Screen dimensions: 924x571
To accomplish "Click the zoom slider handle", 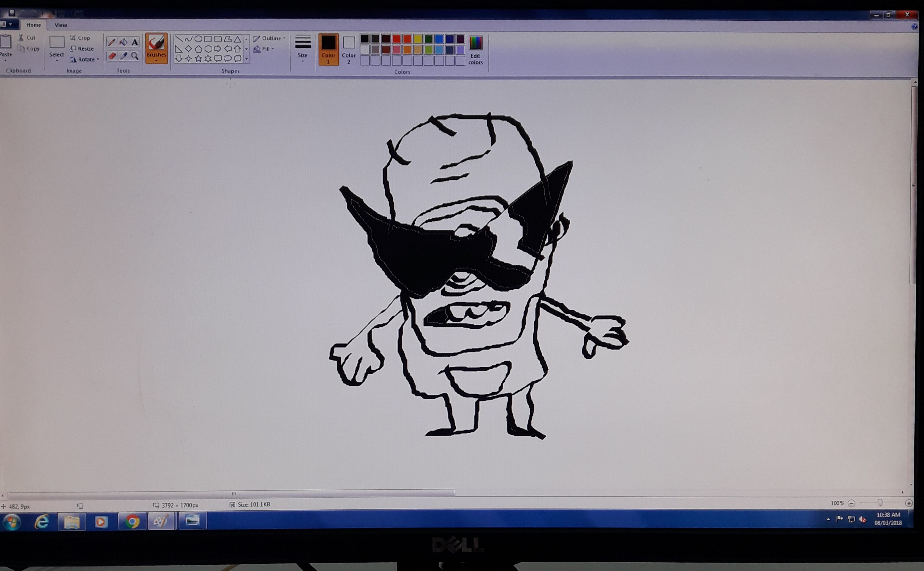I will click(880, 503).
